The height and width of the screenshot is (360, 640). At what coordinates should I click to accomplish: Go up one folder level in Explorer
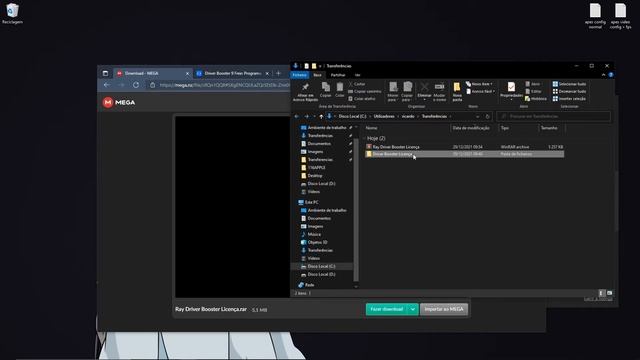[x=321, y=117]
